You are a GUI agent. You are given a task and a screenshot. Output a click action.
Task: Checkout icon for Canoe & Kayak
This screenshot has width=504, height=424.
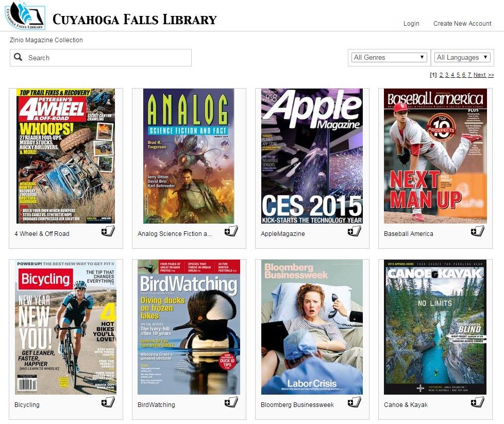[x=477, y=402]
